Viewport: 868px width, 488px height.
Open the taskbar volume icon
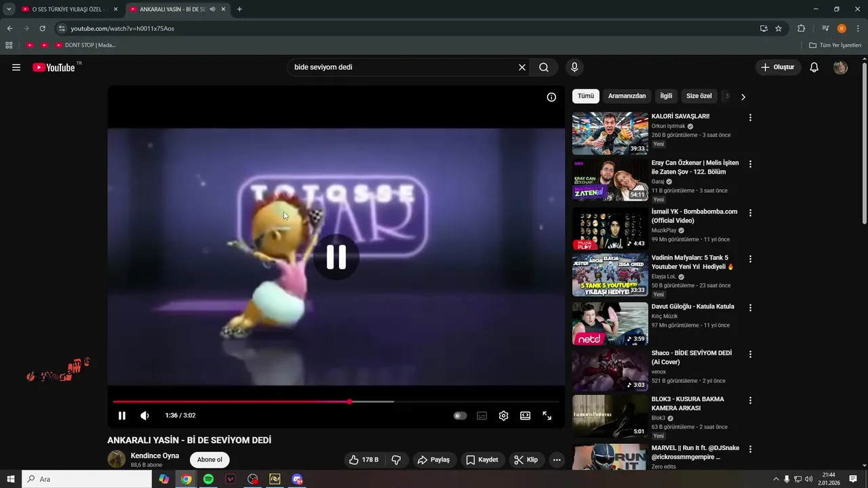[808, 479]
